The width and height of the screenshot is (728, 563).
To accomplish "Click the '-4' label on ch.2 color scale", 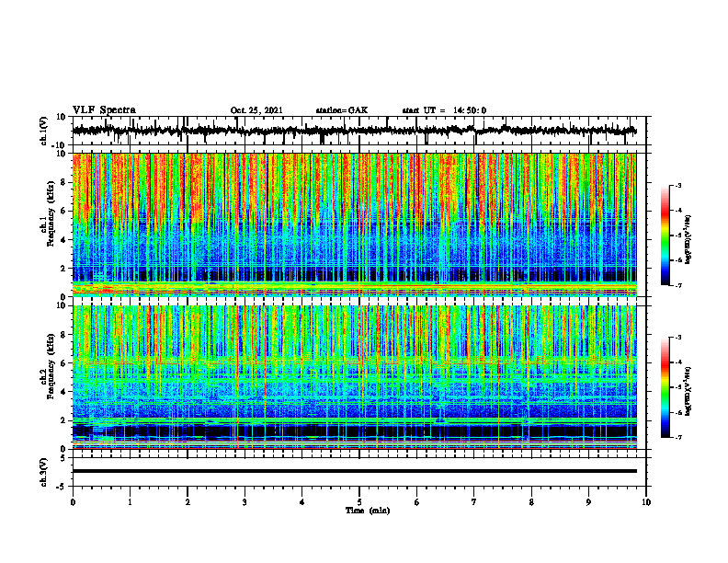I will click(x=678, y=362).
